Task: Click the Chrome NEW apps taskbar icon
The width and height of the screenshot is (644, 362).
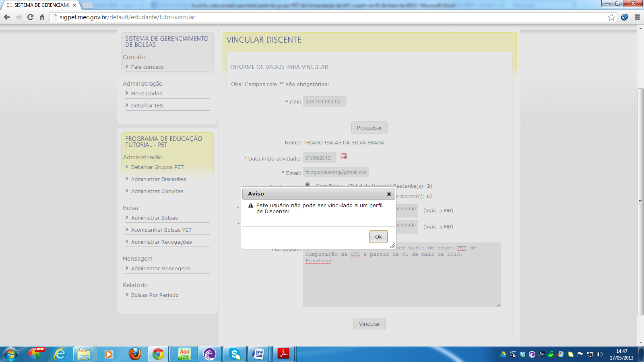Action: (36, 354)
